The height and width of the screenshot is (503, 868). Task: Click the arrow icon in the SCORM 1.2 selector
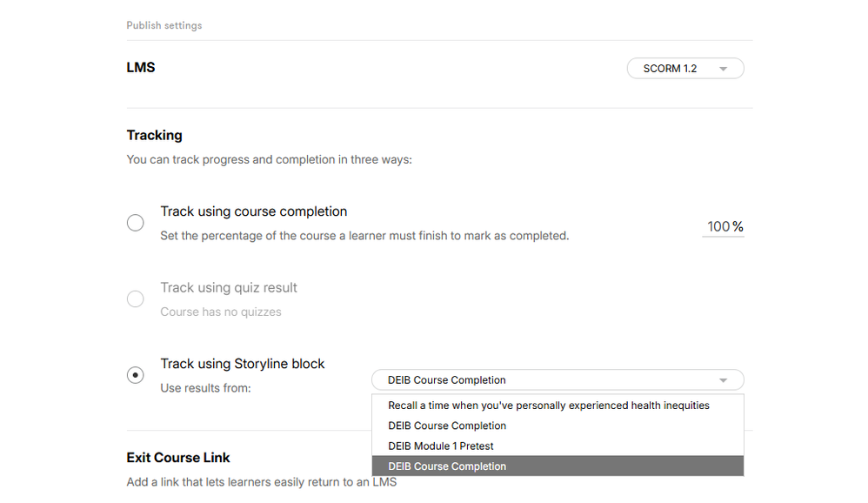click(723, 69)
